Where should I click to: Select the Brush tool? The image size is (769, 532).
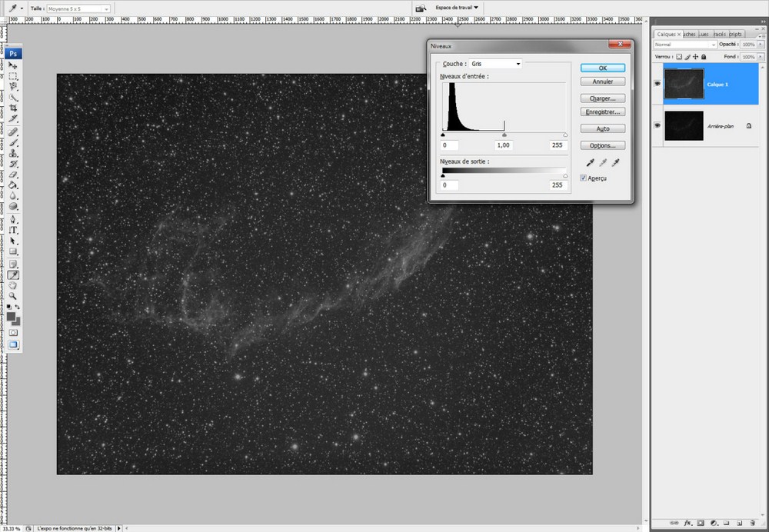(x=13, y=143)
